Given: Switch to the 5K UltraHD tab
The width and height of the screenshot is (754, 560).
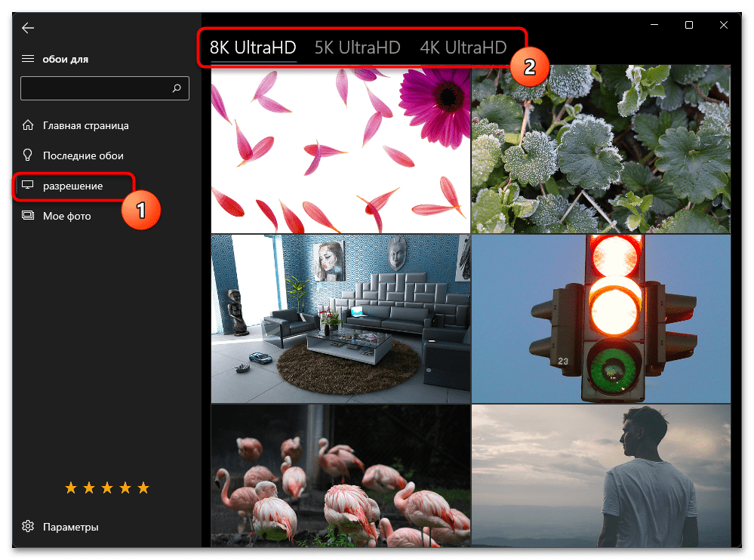Looking at the screenshot, I should coord(357,48).
